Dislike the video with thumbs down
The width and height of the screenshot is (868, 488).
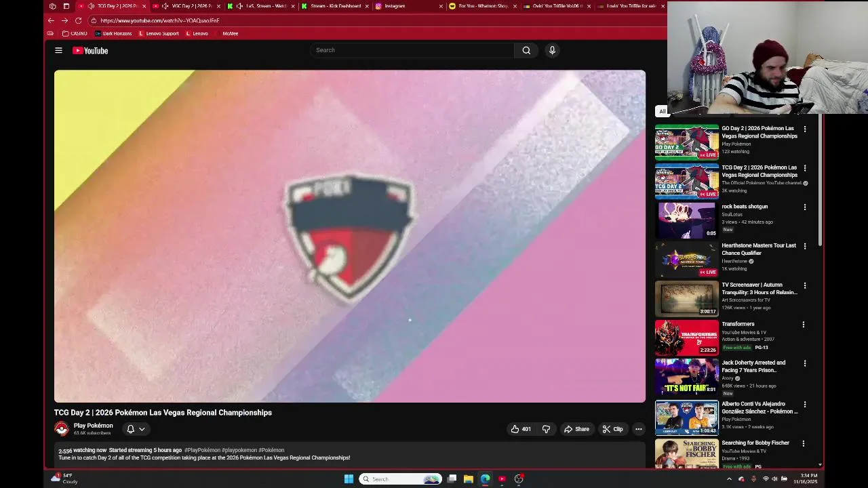[546, 429]
